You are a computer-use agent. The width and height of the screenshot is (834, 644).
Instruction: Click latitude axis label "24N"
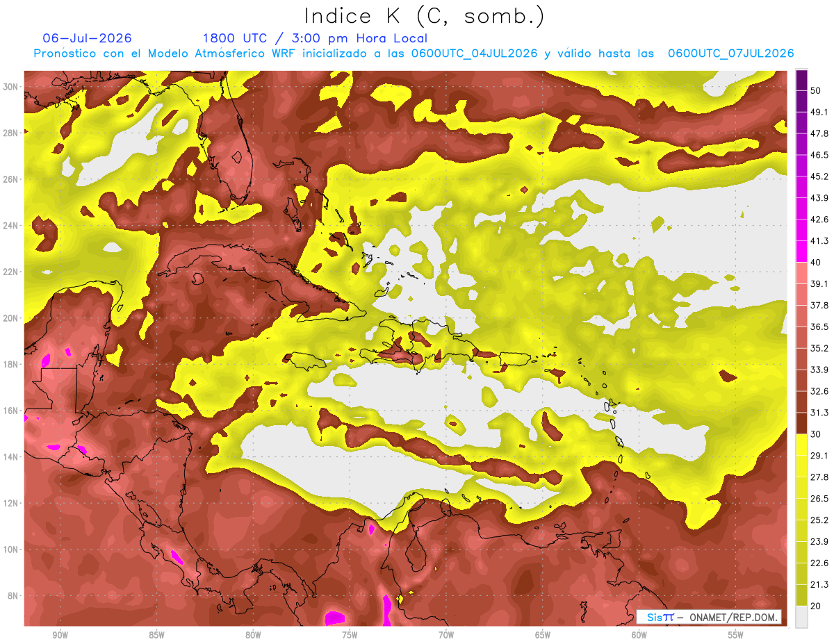pyautogui.click(x=10, y=226)
